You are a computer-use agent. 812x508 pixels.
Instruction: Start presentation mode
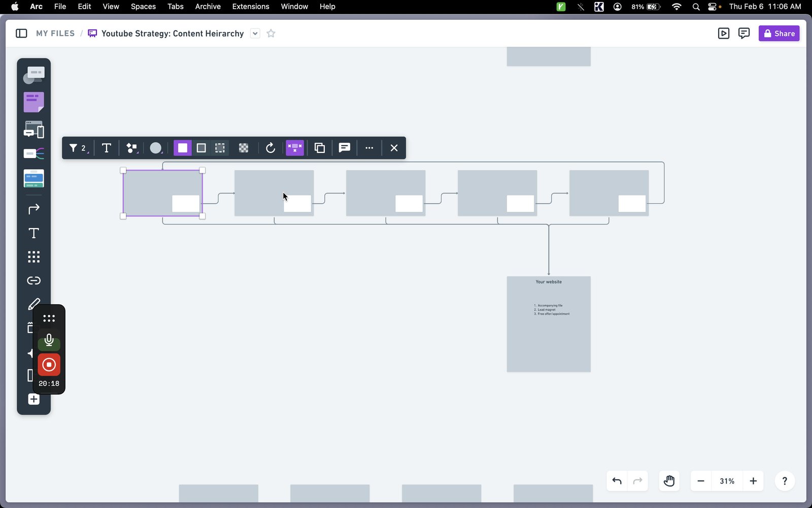[724, 34]
